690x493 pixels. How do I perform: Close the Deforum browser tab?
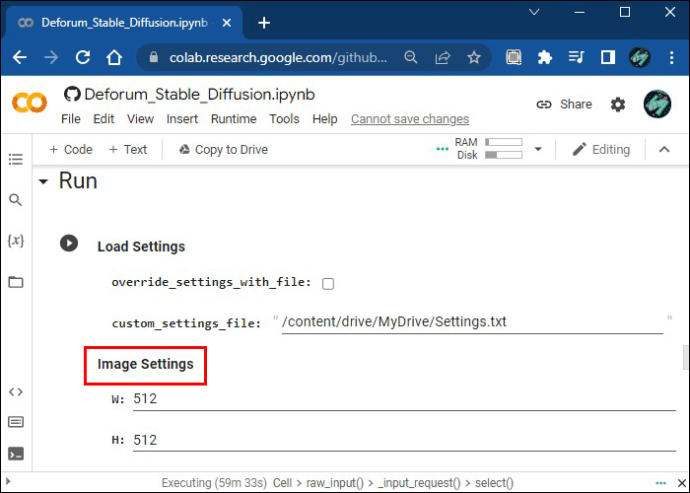[x=227, y=23]
